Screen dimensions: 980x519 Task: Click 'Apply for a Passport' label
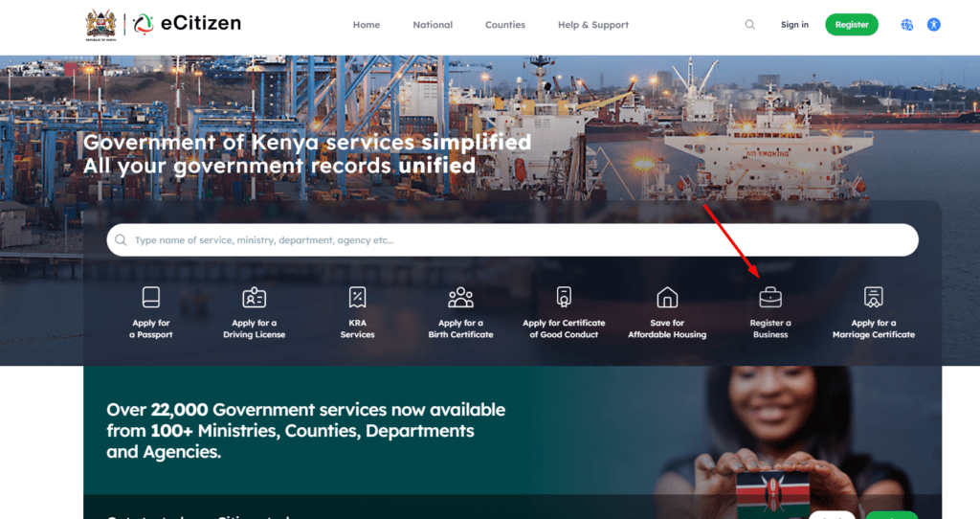[x=150, y=328]
